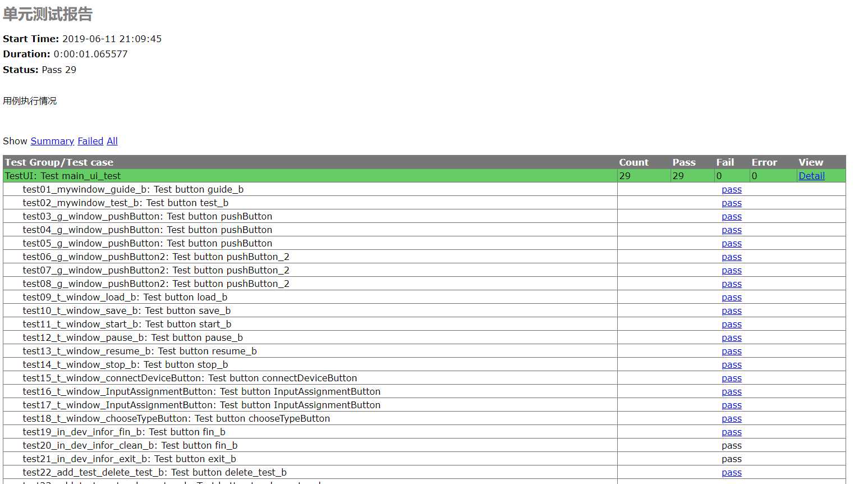Select the 用例执行情况 description text

click(x=30, y=101)
